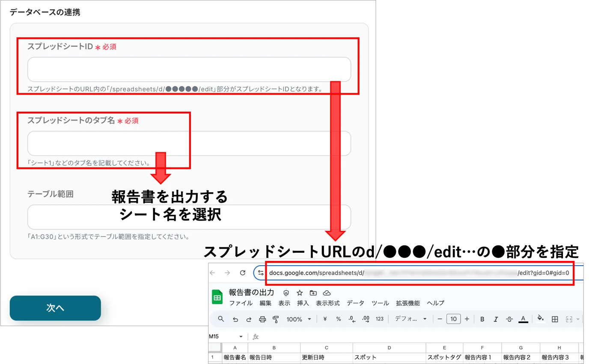
Task: Open the 表示形式 menu
Action: click(x=328, y=303)
